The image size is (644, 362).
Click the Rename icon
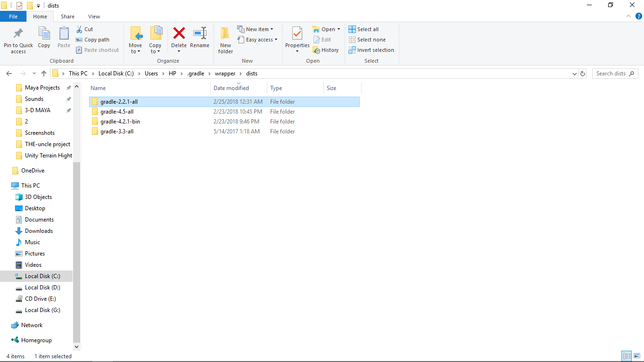pos(200,33)
